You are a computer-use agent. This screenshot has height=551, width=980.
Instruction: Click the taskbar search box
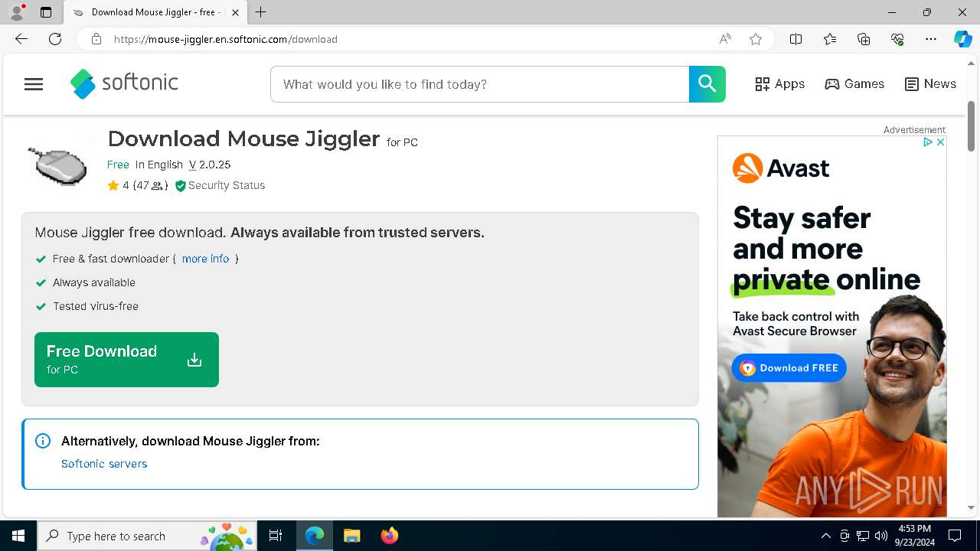click(x=147, y=536)
